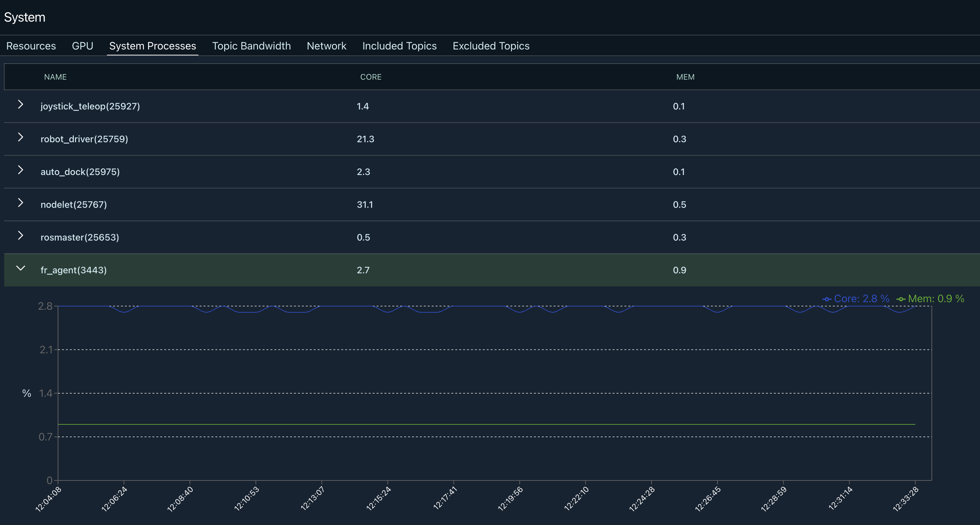Expand the nodelet(25767) row chevron
Screen dimensions: 980x525
pos(21,203)
